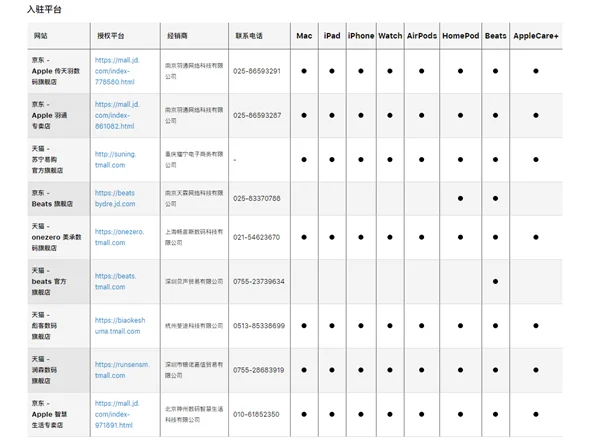600x446 pixels.
Task: Click the AppleCare+ dot in Apple 智慧生活专卖店 row
Action: [x=536, y=414]
